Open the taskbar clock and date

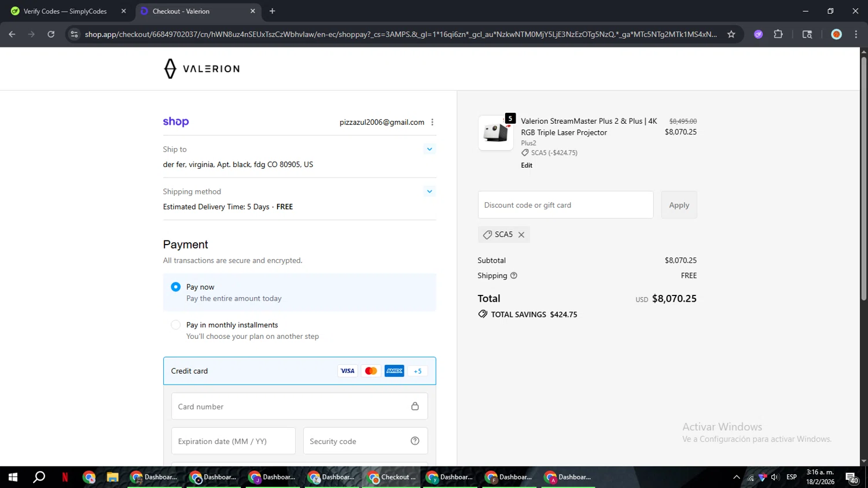[x=820, y=477]
